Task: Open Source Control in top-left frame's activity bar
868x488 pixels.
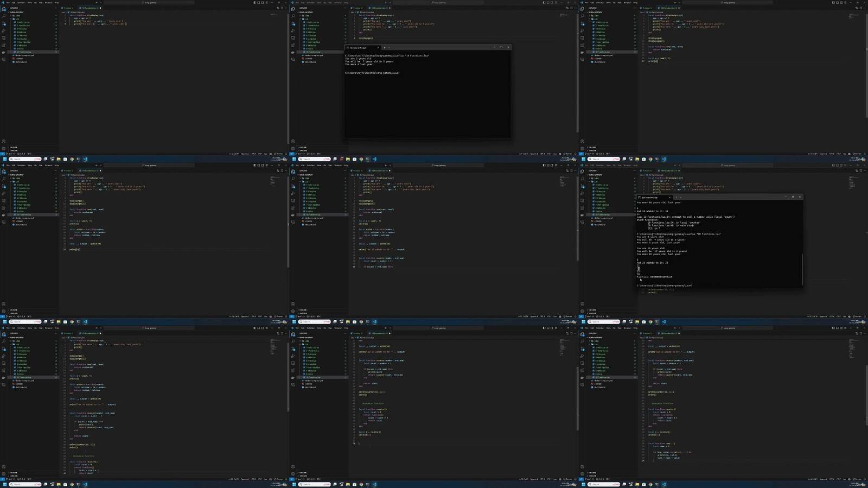Action: tap(4, 23)
